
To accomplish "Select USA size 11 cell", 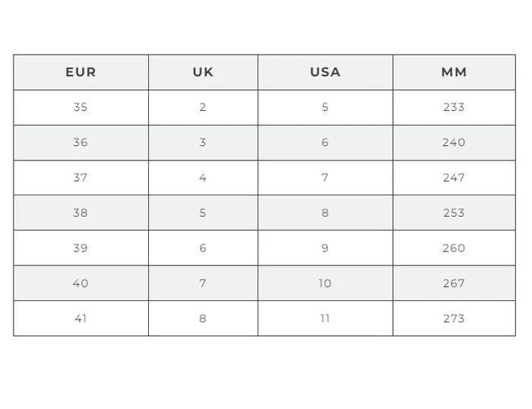I will [x=325, y=319].
